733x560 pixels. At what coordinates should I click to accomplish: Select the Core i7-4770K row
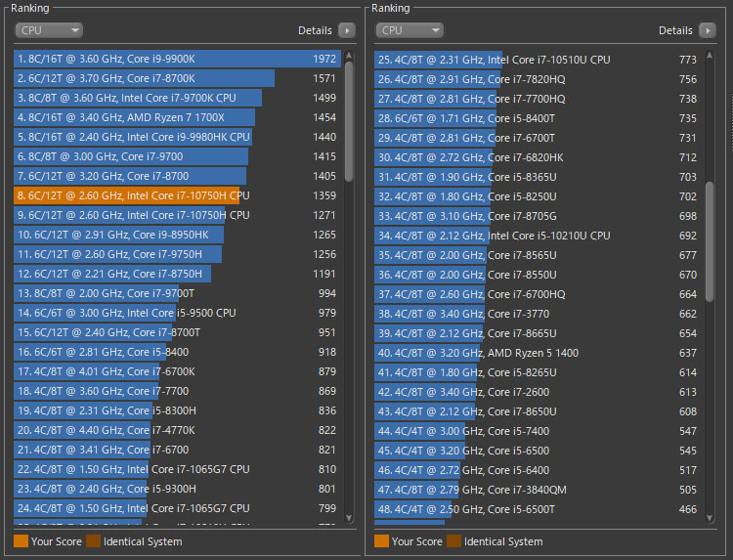pos(178,430)
